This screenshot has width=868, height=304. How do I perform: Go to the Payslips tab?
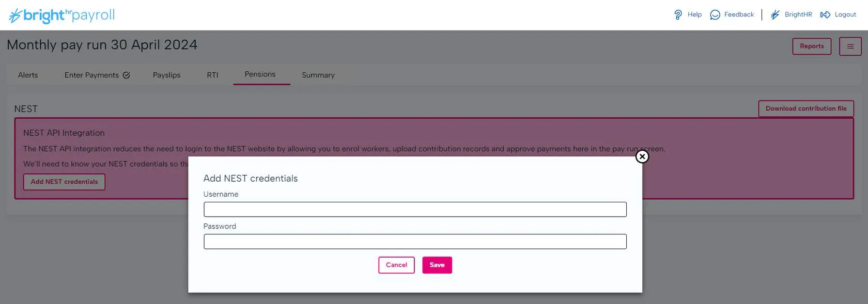pos(166,75)
